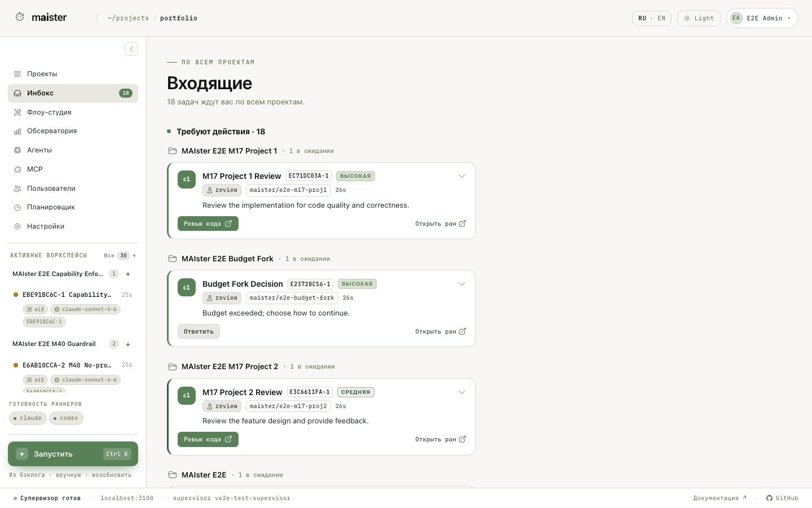Expand the M17 Project 1 Review card
812x508 pixels.
462,176
